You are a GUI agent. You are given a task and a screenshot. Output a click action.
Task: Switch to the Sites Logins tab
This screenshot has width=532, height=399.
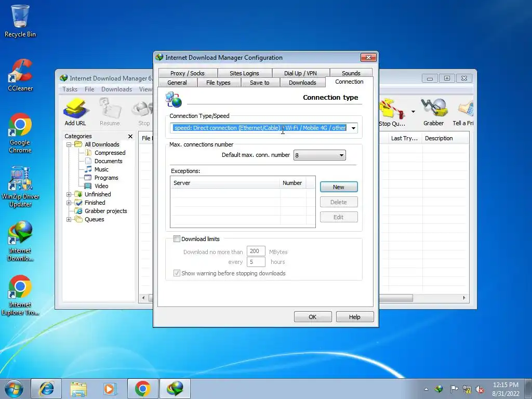point(244,73)
